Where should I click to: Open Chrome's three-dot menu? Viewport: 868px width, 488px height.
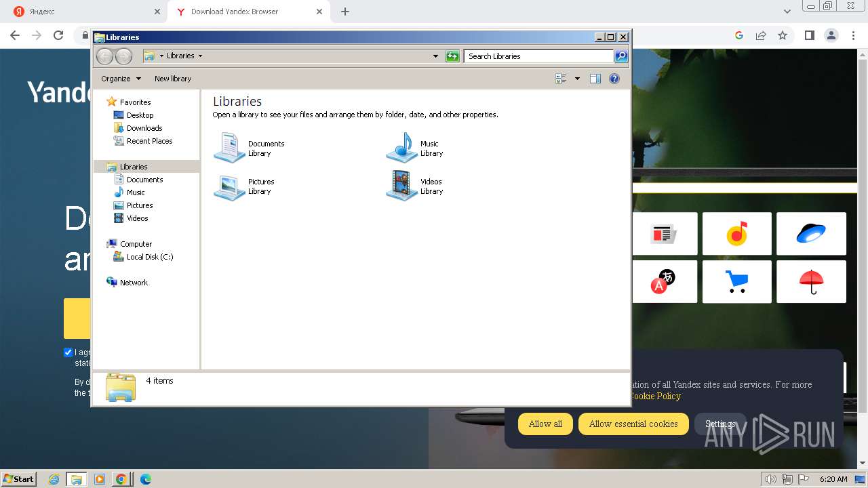852,36
